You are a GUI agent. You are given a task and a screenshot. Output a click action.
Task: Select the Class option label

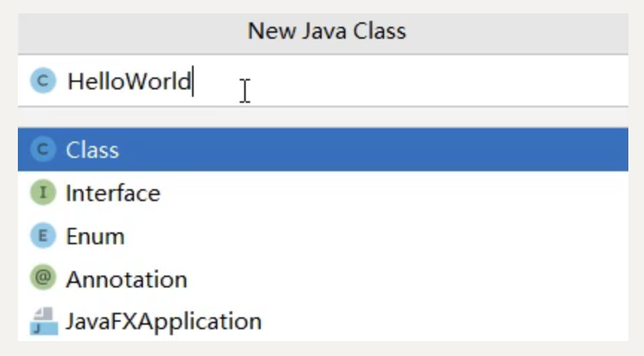point(92,150)
